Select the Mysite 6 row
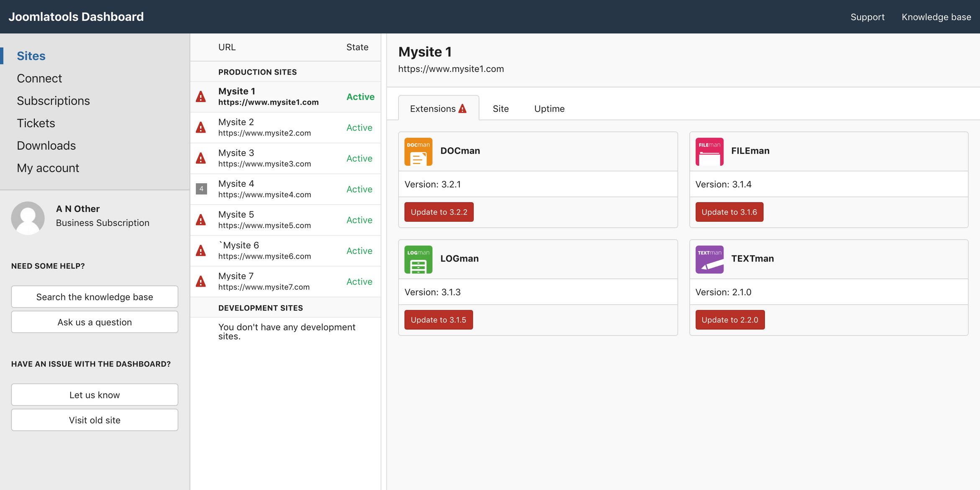This screenshot has width=980, height=490. pyautogui.click(x=285, y=251)
